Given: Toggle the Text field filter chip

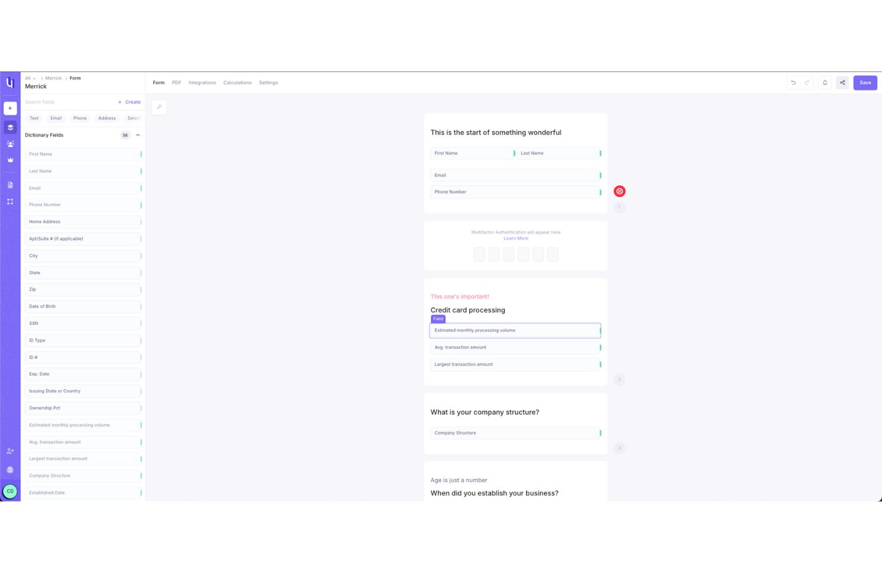Looking at the screenshot, I should 34,118.
